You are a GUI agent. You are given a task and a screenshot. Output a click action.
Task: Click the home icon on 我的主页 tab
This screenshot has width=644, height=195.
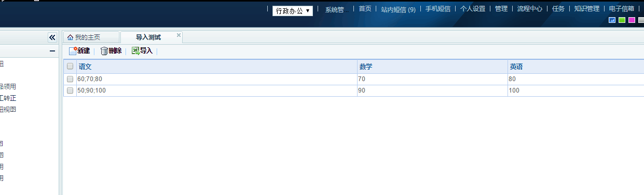coord(70,37)
